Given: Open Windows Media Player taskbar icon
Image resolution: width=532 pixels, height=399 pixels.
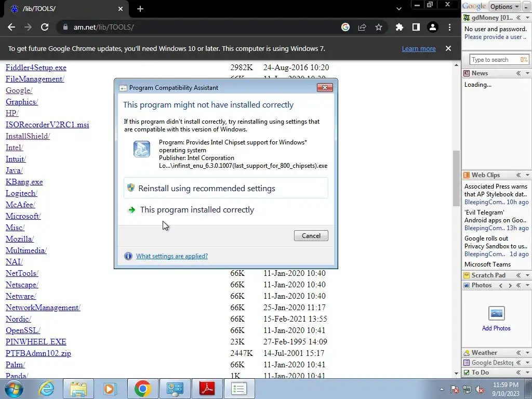Looking at the screenshot, I should pyautogui.click(x=110, y=389).
